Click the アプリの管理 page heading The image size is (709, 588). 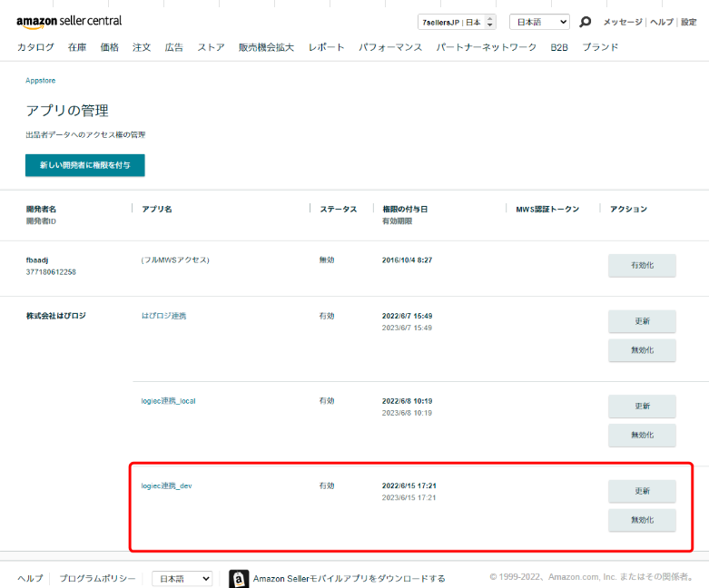(67, 111)
